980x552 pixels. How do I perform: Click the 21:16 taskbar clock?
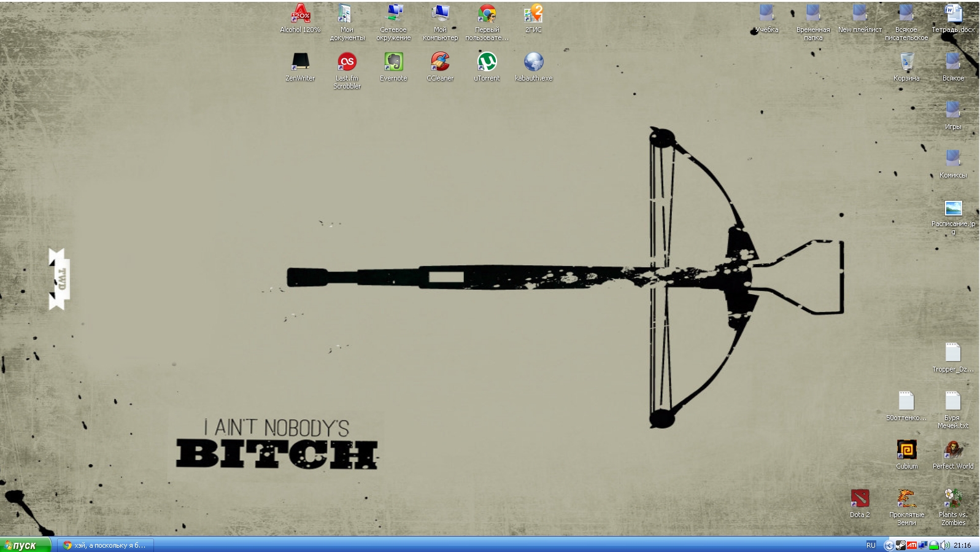point(962,545)
